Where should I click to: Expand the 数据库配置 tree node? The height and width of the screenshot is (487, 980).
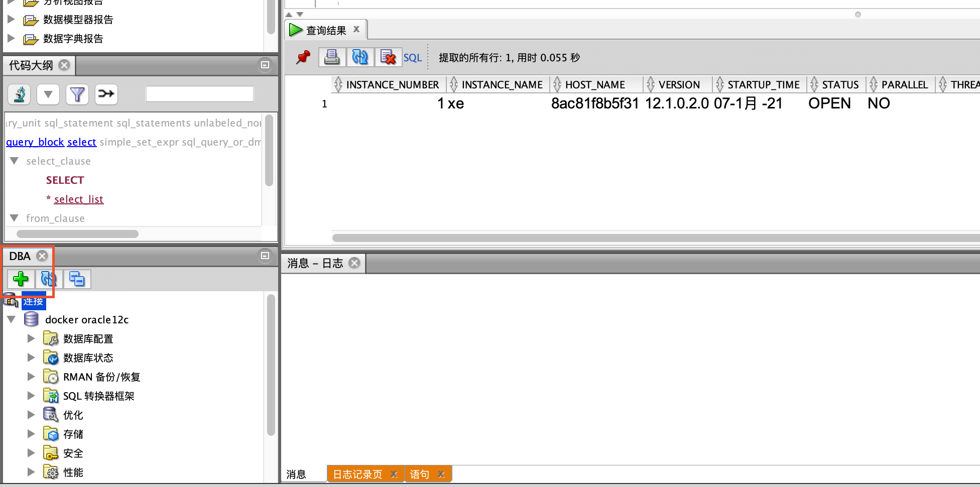coord(31,338)
